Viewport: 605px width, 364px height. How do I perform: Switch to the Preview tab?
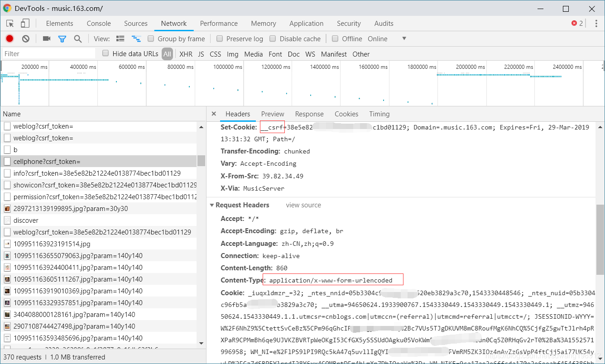[273, 114]
